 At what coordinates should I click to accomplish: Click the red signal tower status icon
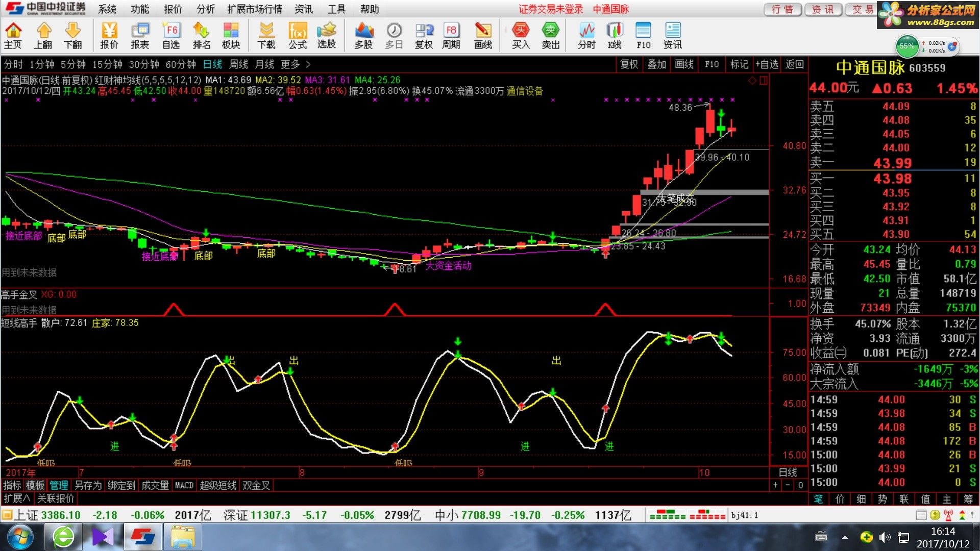(948, 515)
